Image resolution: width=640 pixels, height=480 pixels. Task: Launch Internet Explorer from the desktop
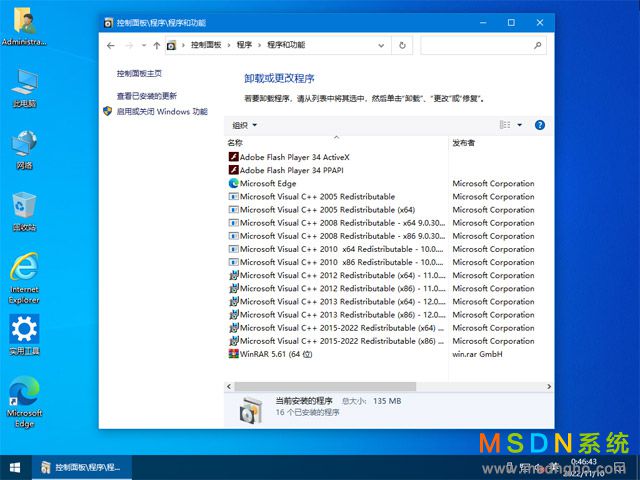click(x=24, y=278)
